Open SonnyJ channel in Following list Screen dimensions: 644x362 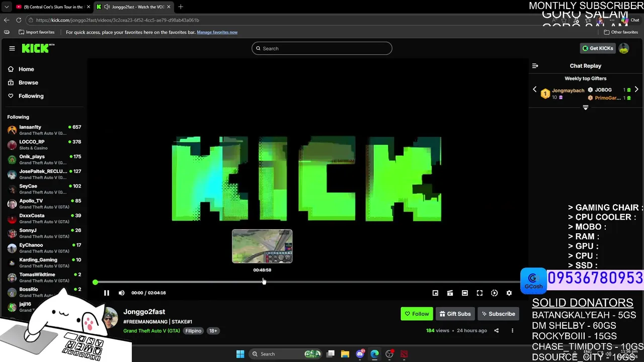(44, 233)
